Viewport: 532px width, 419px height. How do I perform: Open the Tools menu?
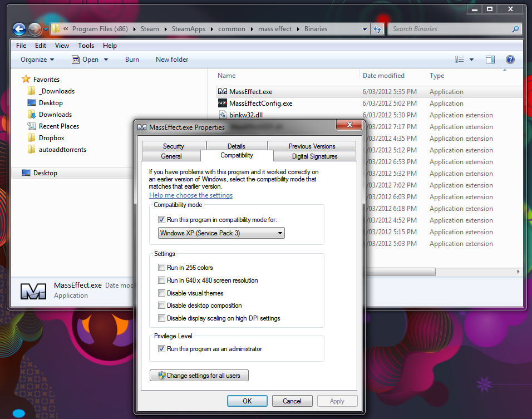(x=86, y=46)
